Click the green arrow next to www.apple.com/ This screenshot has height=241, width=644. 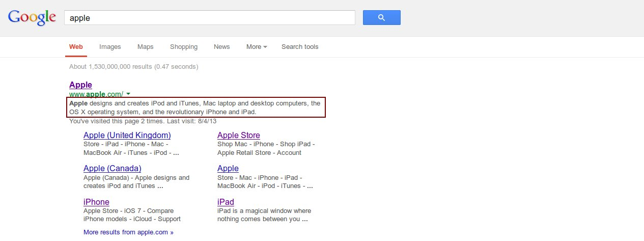coord(128,94)
